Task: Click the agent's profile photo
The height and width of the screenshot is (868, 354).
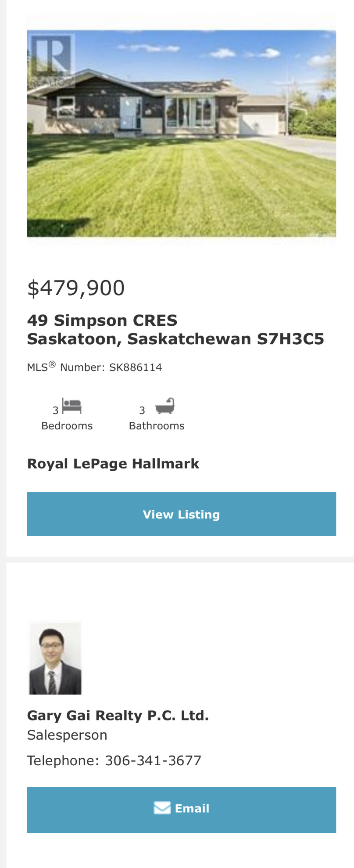Action: point(55,658)
